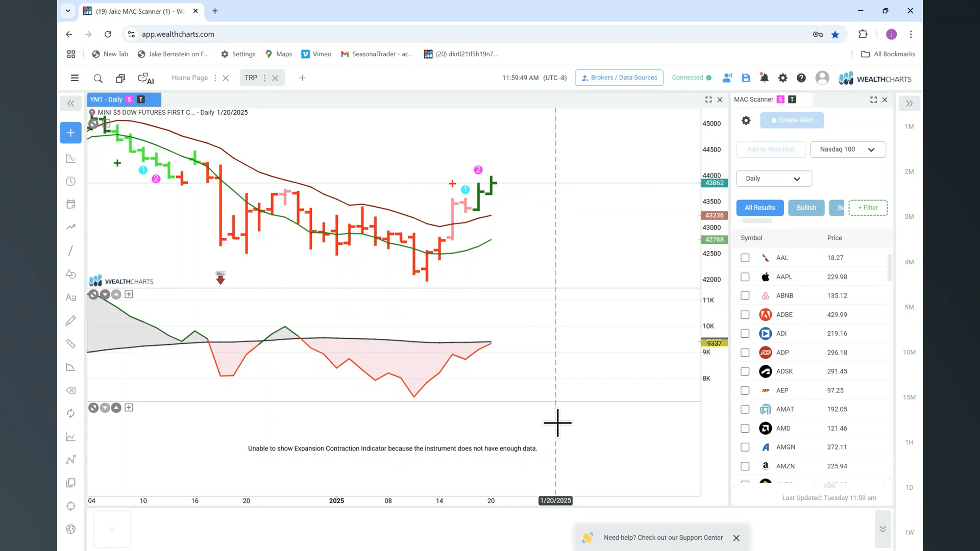The height and width of the screenshot is (551, 980).
Task: Expand the right timeframe panel chevron
Action: coord(909,104)
